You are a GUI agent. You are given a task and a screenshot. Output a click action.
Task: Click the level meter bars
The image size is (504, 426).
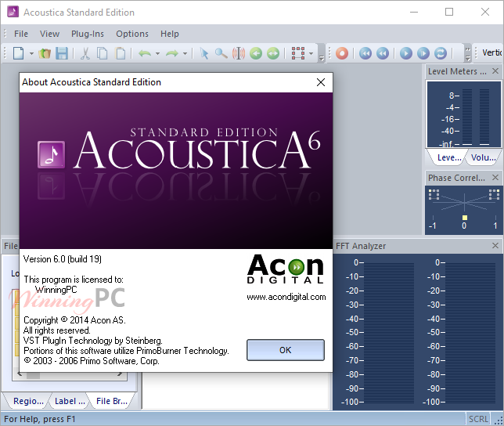pyautogui.click(x=475, y=117)
